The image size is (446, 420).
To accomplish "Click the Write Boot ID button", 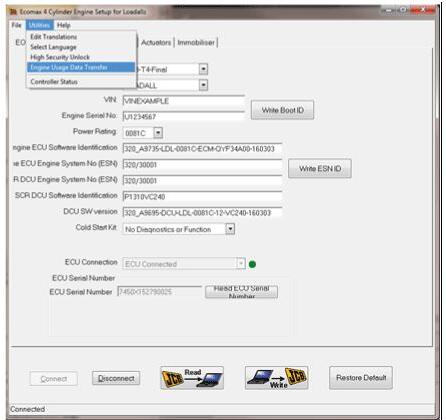I will (282, 110).
